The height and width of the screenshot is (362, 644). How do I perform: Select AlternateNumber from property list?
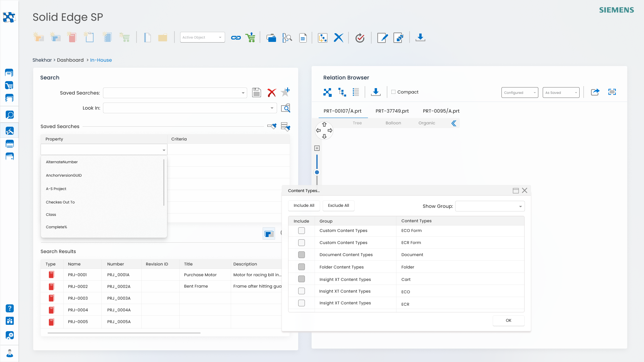[62, 162]
